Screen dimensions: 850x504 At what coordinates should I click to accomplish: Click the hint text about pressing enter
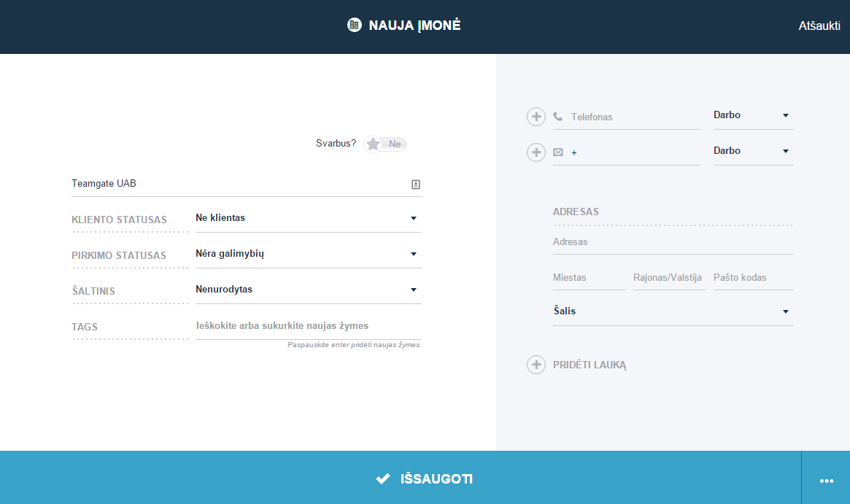coord(354,345)
